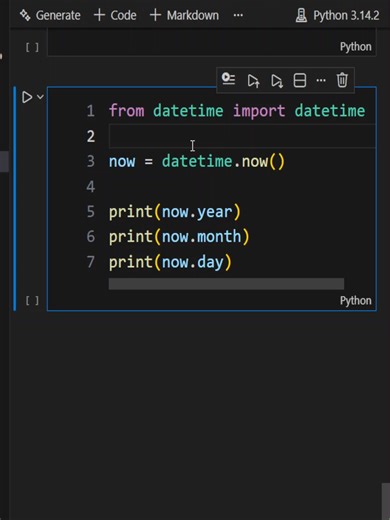This screenshot has width=390, height=520.
Task: Execute cell and below icon
Action: 277,81
